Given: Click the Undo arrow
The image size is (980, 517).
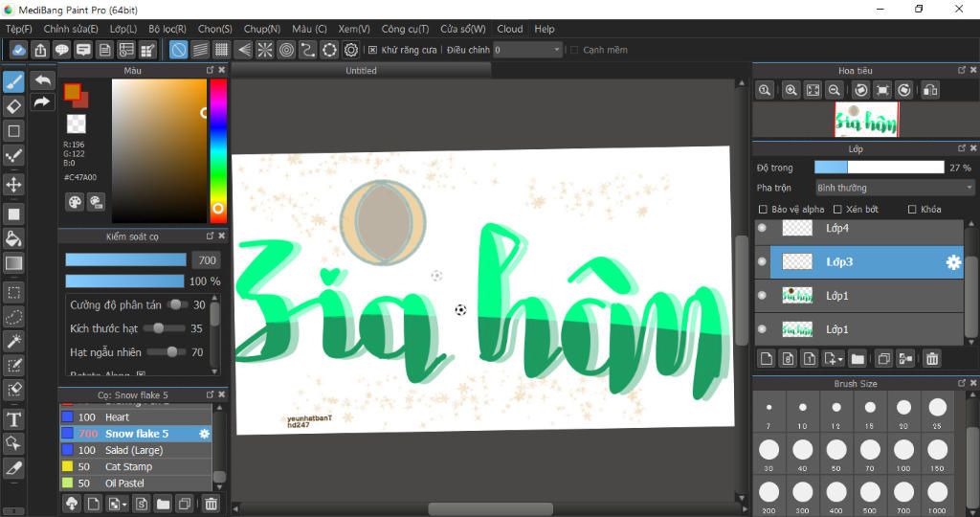Looking at the screenshot, I should [x=42, y=80].
